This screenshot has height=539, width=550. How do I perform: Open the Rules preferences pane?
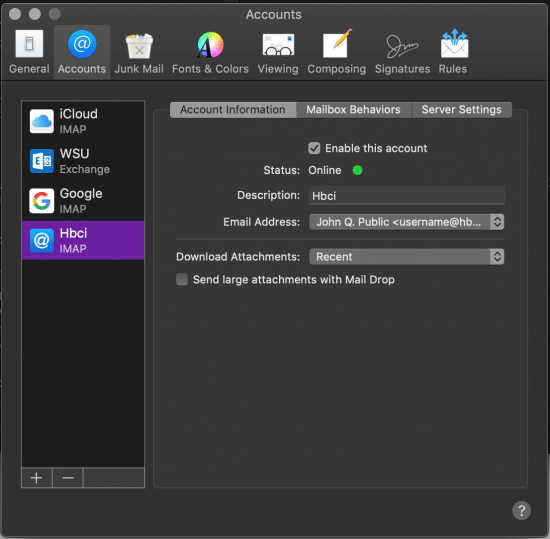[x=453, y=52]
